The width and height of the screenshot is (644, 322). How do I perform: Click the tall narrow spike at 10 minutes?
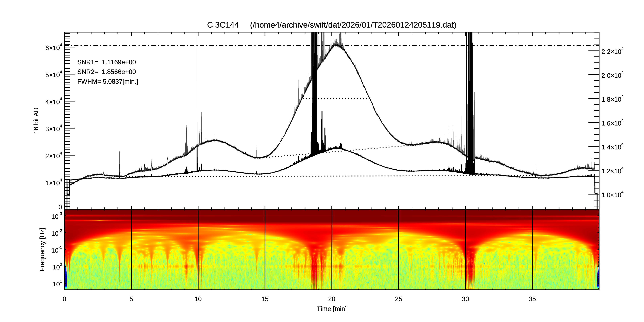click(x=197, y=87)
